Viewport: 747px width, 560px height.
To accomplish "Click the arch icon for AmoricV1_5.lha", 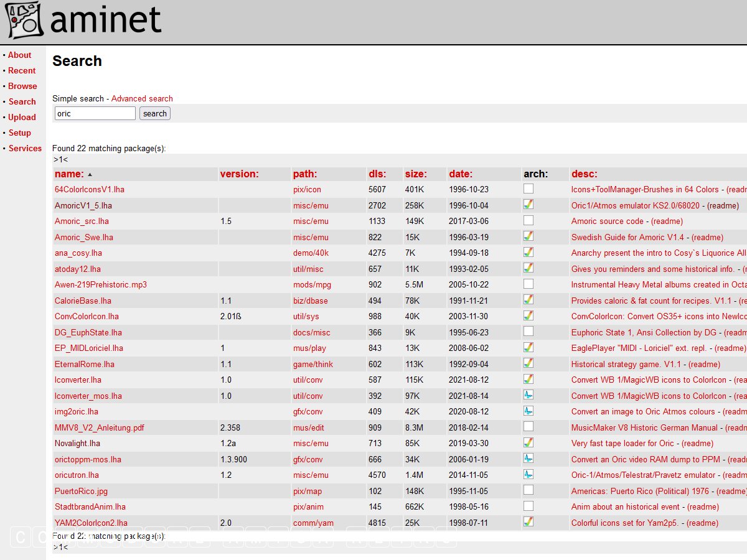I will coord(529,205).
